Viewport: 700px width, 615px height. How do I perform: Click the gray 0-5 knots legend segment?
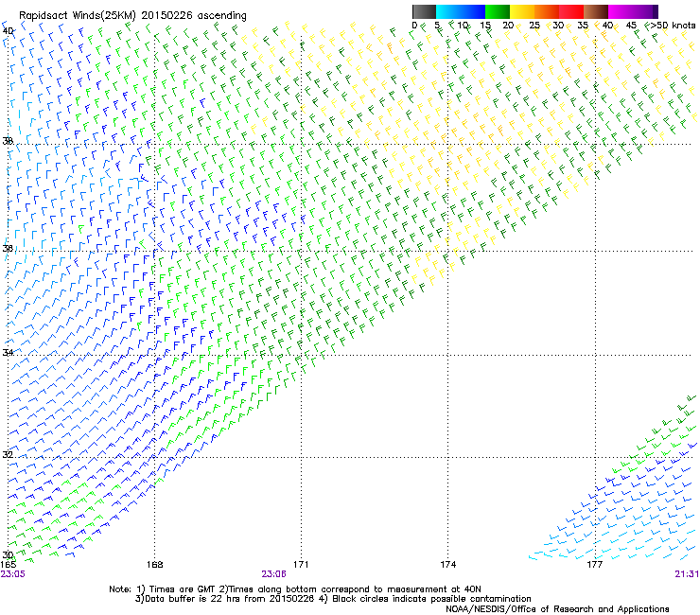click(x=424, y=11)
